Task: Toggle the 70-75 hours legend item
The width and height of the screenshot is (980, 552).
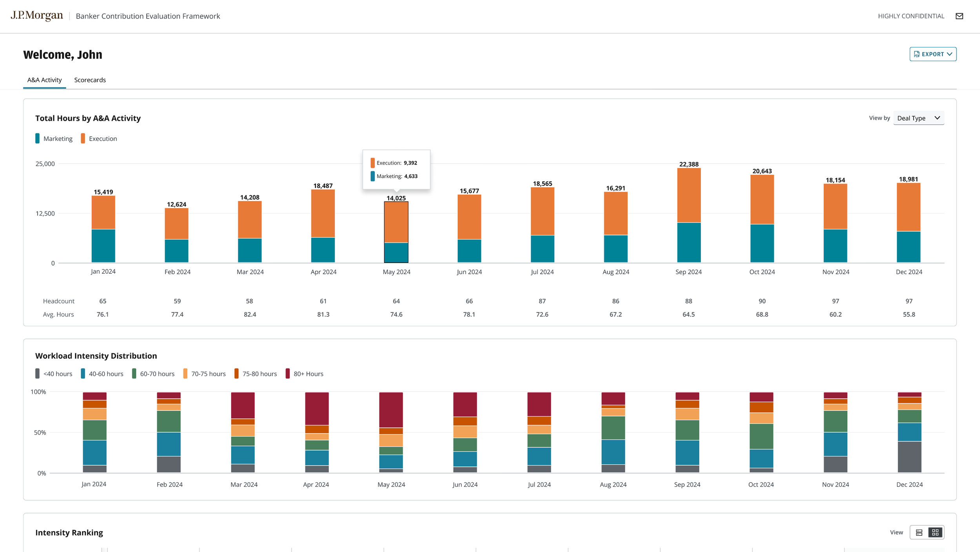Action: 204,373
